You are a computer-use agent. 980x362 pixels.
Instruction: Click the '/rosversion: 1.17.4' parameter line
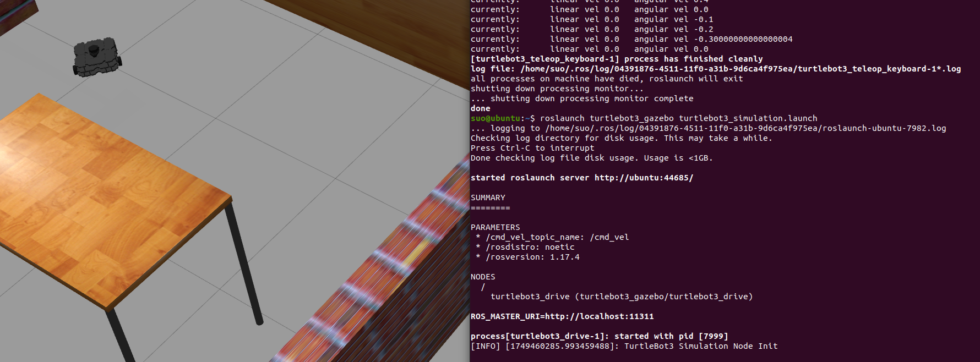(527, 257)
